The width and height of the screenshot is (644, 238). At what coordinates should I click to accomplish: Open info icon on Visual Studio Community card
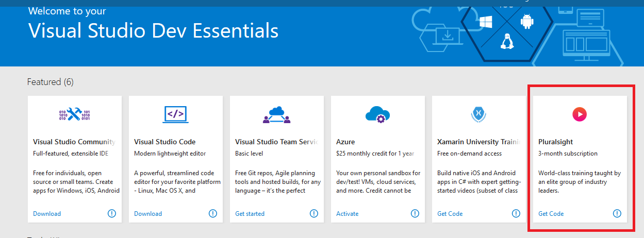point(112,213)
